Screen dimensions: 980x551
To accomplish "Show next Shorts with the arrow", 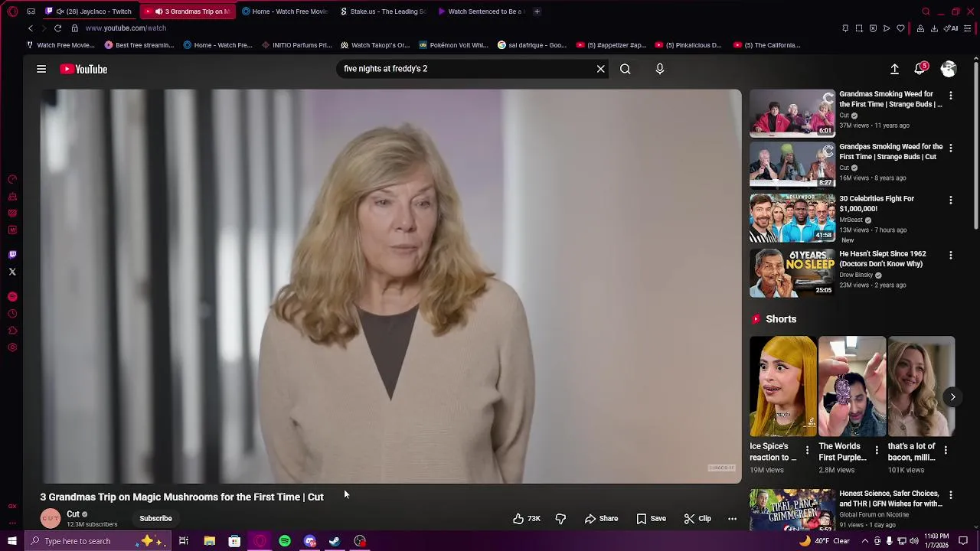I will (952, 396).
